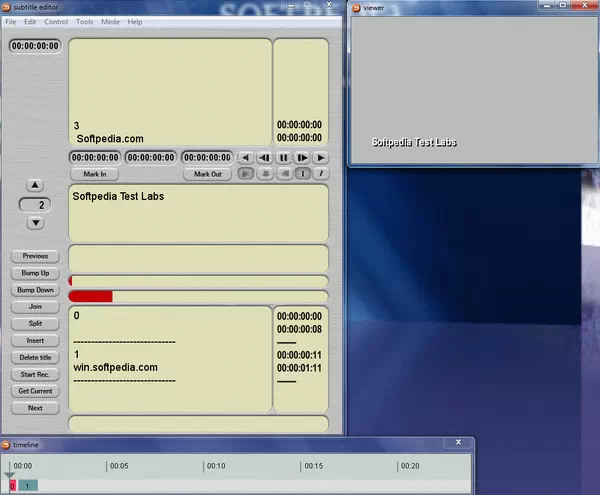This screenshot has height=495, width=600.
Task: Open the Control menu
Action: [x=56, y=22]
